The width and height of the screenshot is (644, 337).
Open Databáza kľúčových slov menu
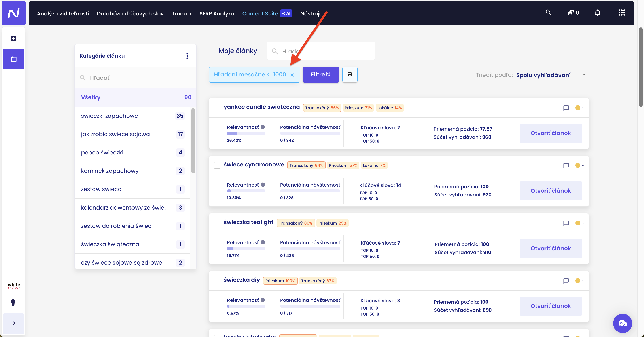coord(130,13)
